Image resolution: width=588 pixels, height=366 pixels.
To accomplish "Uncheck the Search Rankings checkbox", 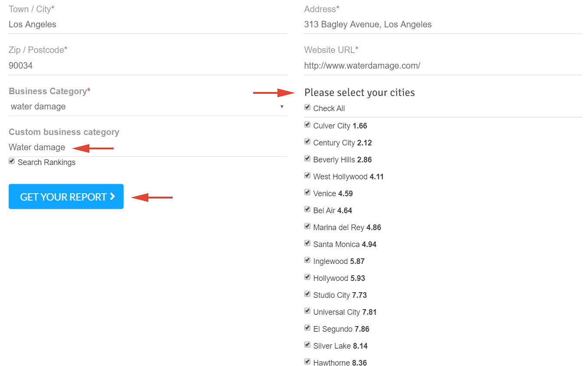I will point(12,161).
